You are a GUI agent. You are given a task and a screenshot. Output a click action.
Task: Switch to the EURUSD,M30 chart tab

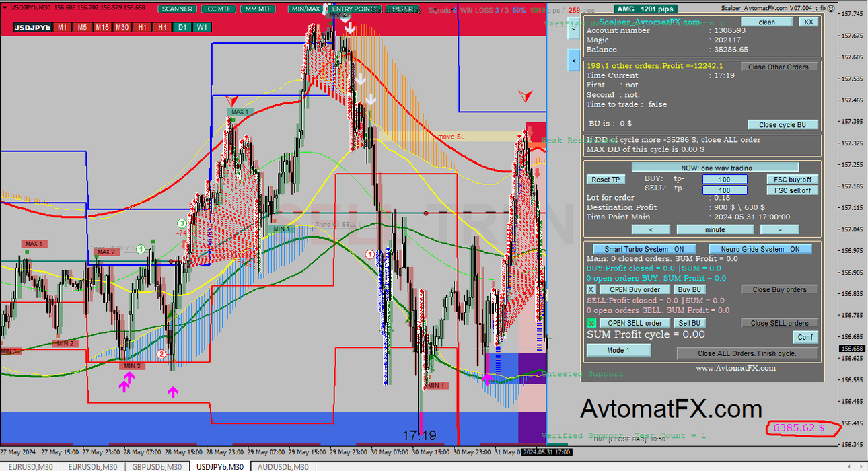[x=30, y=466]
